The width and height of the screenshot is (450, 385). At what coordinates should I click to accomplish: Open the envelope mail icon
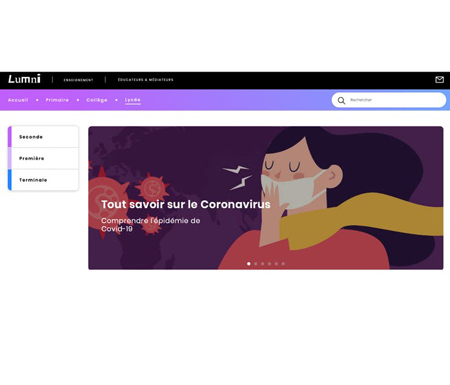pos(439,80)
